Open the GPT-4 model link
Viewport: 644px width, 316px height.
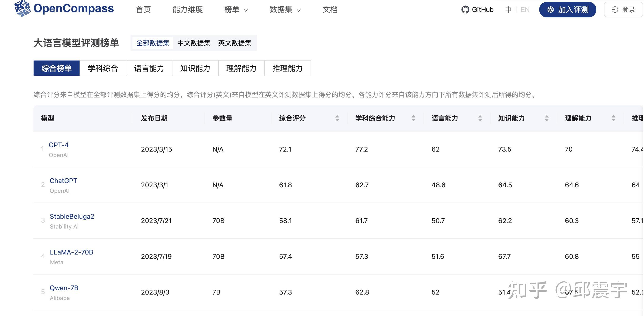[x=59, y=145]
